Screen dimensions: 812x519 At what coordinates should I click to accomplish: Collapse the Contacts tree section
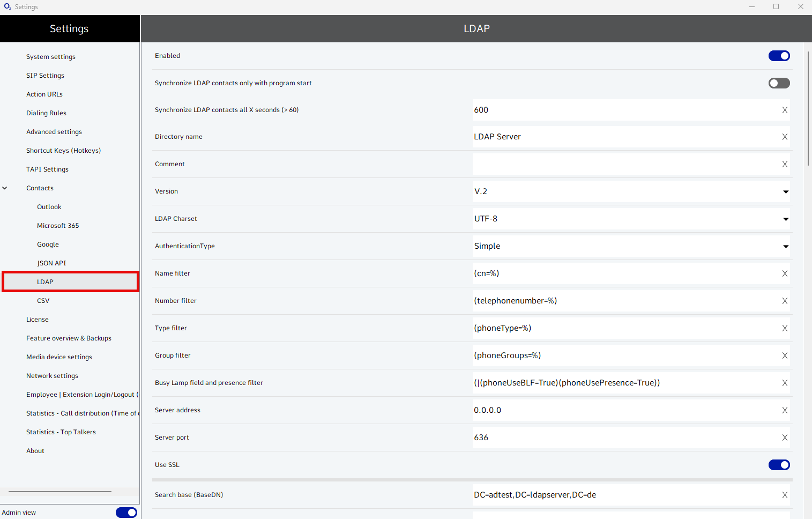click(5, 188)
